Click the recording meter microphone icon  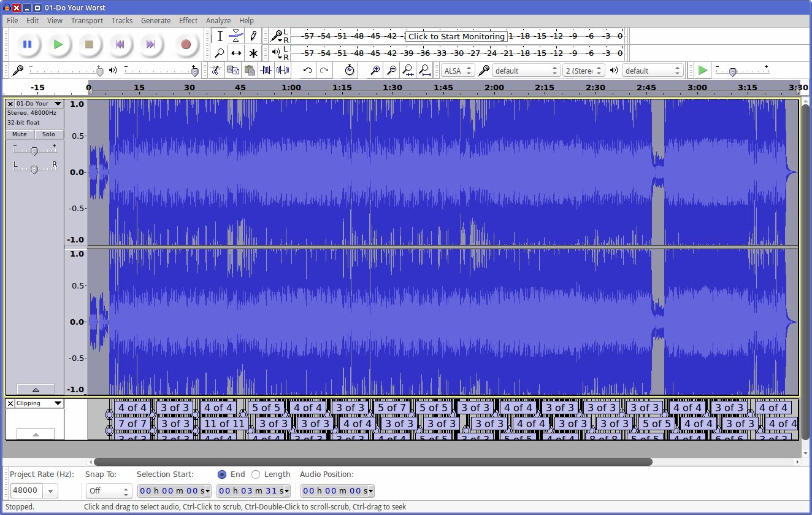pyautogui.click(x=277, y=36)
